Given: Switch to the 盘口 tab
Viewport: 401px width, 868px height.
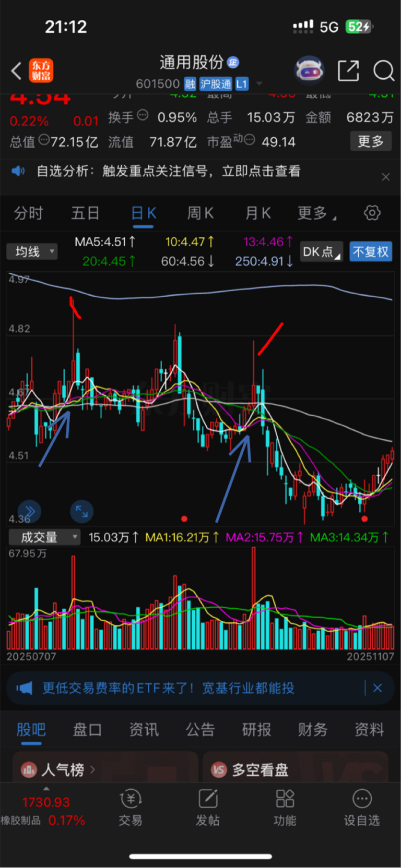Looking at the screenshot, I should coord(87,730).
